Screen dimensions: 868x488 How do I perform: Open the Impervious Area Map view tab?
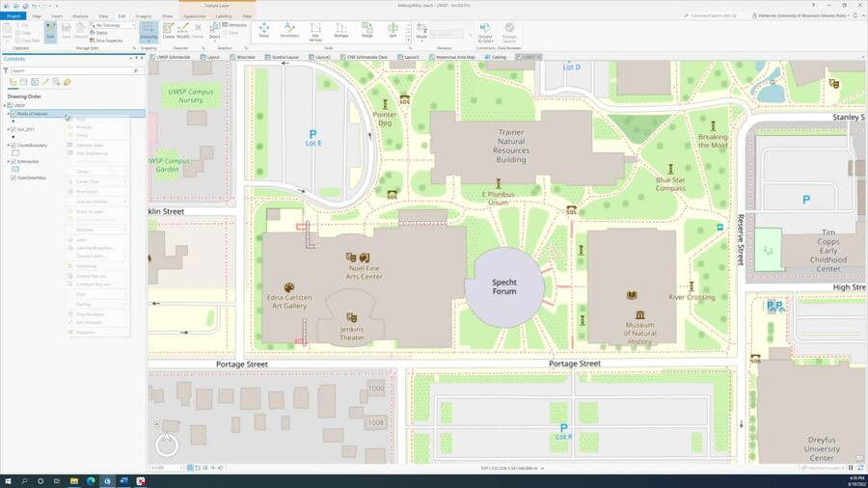pos(452,57)
